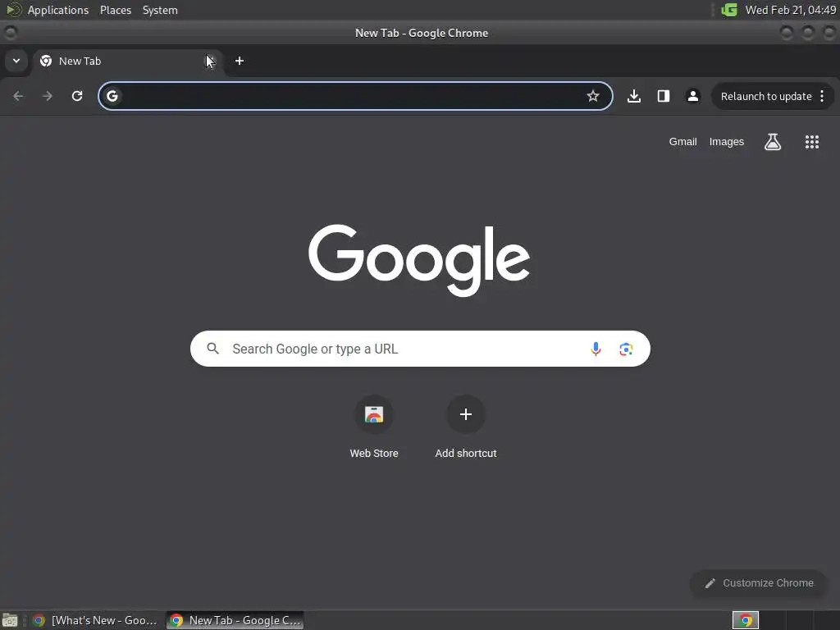Open a new tab with plus button
Viewport: 840px width, 630px height.
tap(240, 61)
